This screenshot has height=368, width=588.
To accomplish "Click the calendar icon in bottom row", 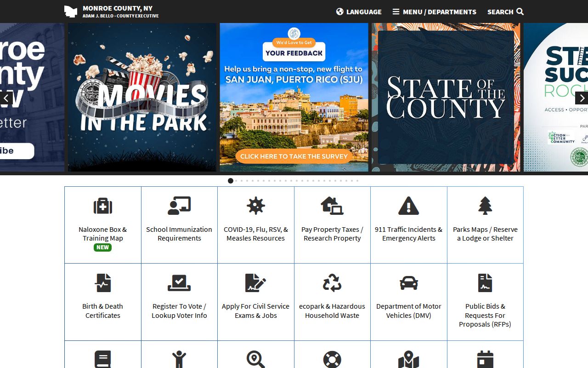I will click(x=485, y=359).
